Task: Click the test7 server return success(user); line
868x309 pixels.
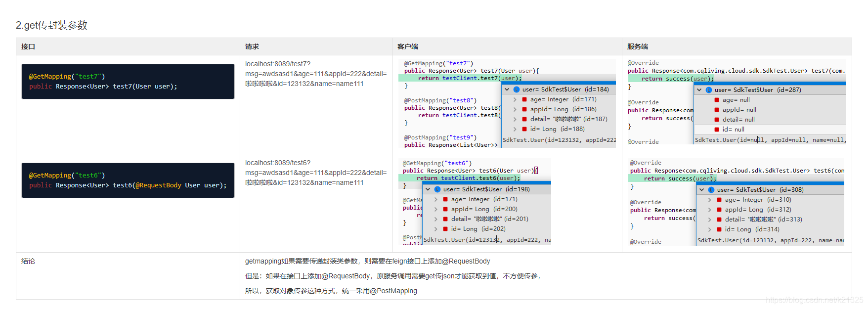Action: coord(677,79)
